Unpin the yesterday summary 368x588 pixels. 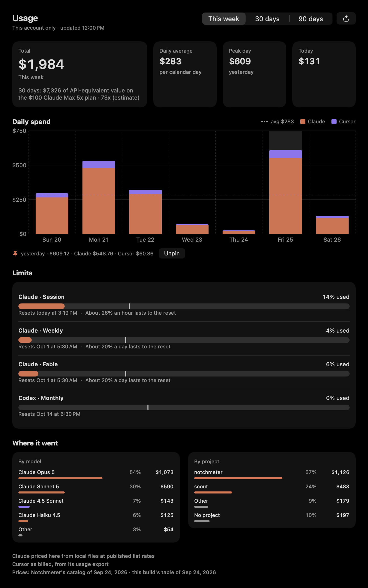coord(172,253)
